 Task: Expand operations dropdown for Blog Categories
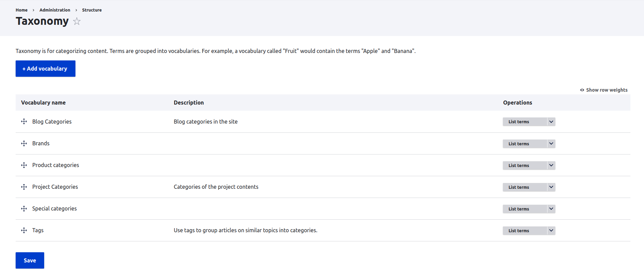tap(551, 122)
